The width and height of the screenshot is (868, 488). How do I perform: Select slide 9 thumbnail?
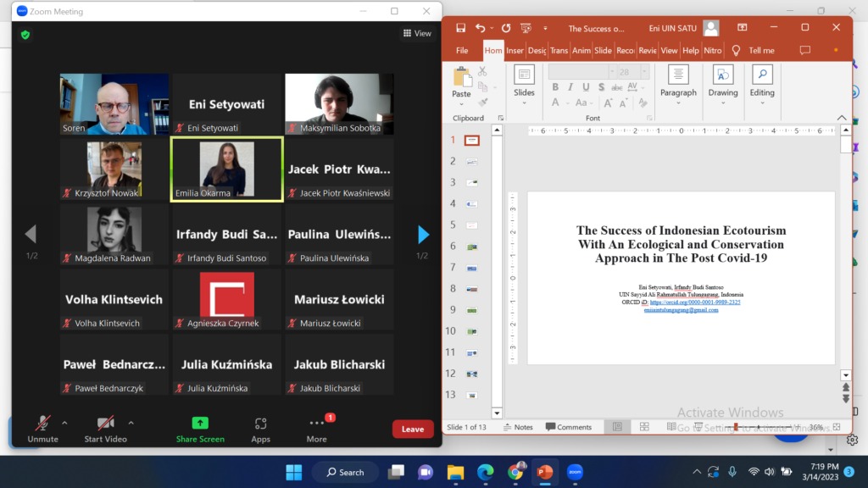[471, 310]
